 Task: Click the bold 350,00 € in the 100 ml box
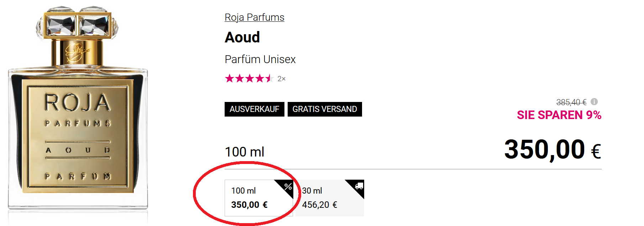(249, 205)
